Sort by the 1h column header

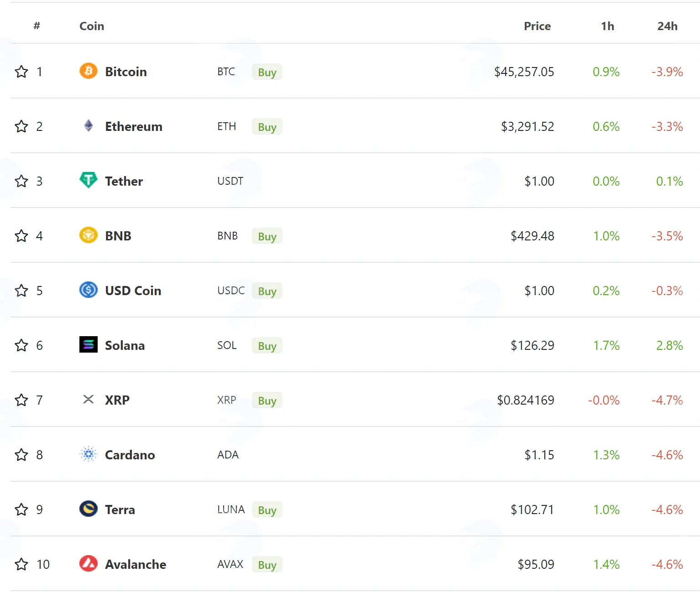(x=607, y=26)
